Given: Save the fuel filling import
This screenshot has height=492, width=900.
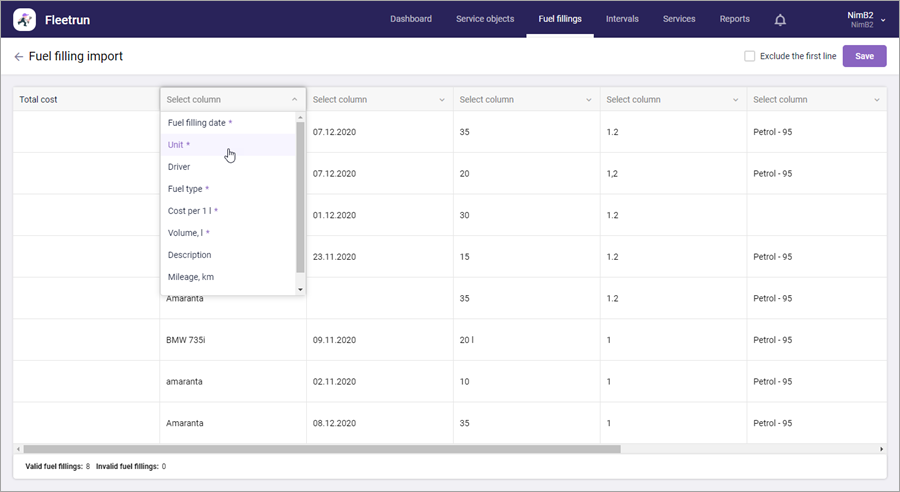Looking at the screenshot, I should pyautogui.click(x=864, y=57).
